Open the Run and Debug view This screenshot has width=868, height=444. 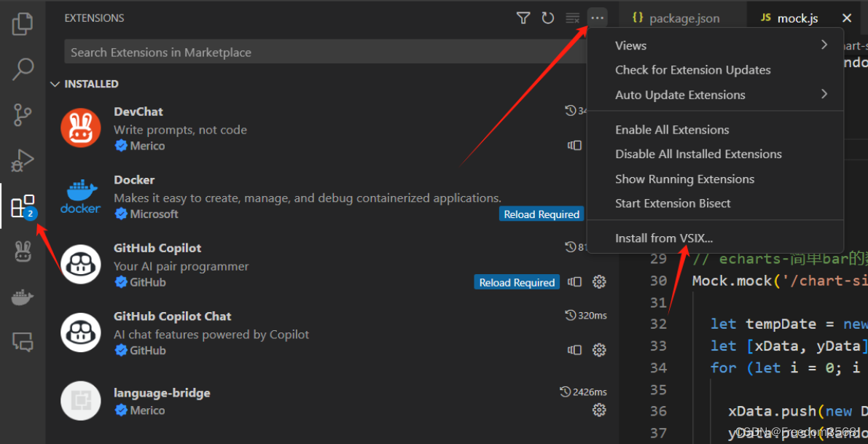23,160
